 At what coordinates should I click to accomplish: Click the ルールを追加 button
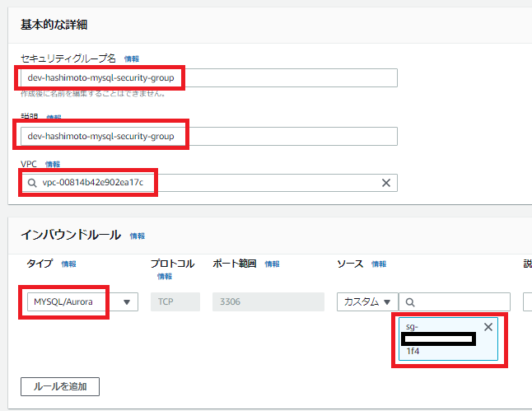tap(59, 385)
